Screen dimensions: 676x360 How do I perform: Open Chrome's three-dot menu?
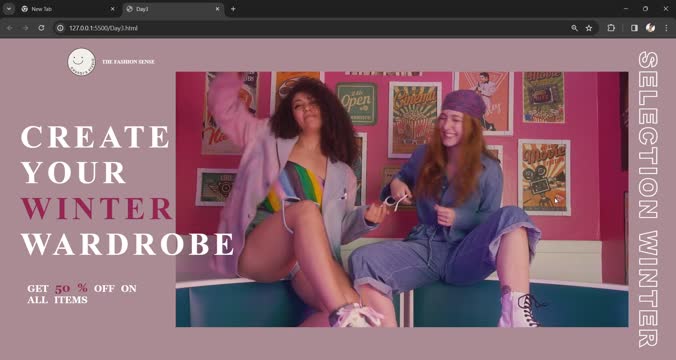click(x=666, y=28)
